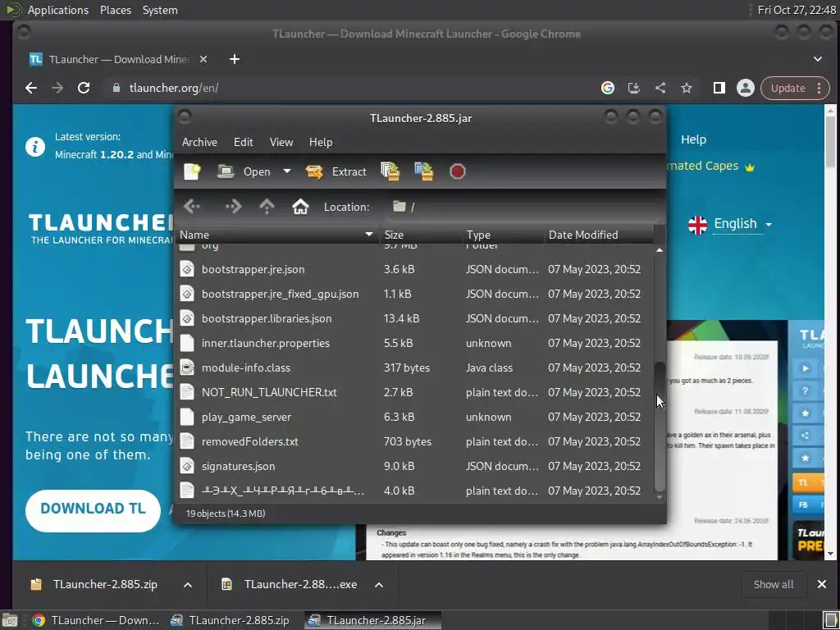Open the Edit menu in the archive manager
840x630 pixels.
[243, 142]
